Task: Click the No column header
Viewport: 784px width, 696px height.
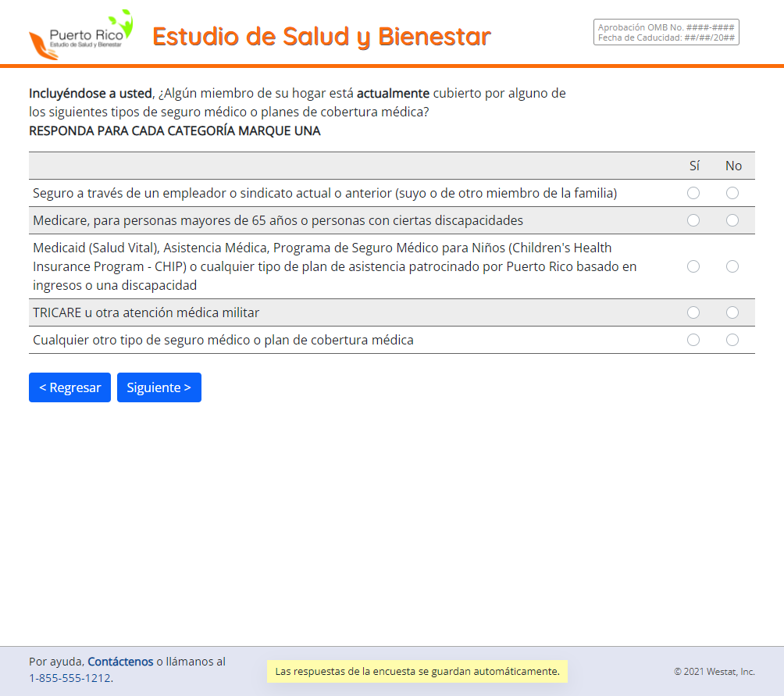Action: click(x=733, y=166)
